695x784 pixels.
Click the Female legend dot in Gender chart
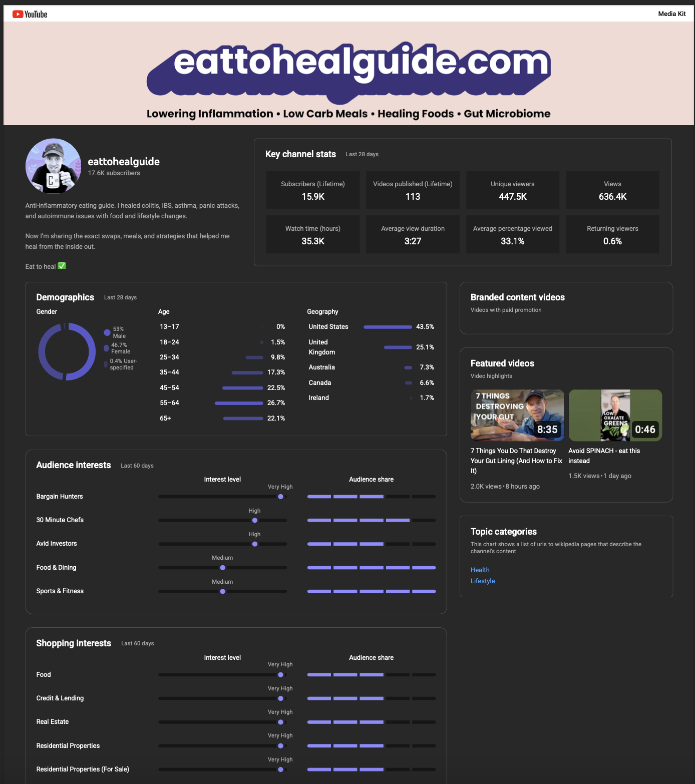point(106,348)
